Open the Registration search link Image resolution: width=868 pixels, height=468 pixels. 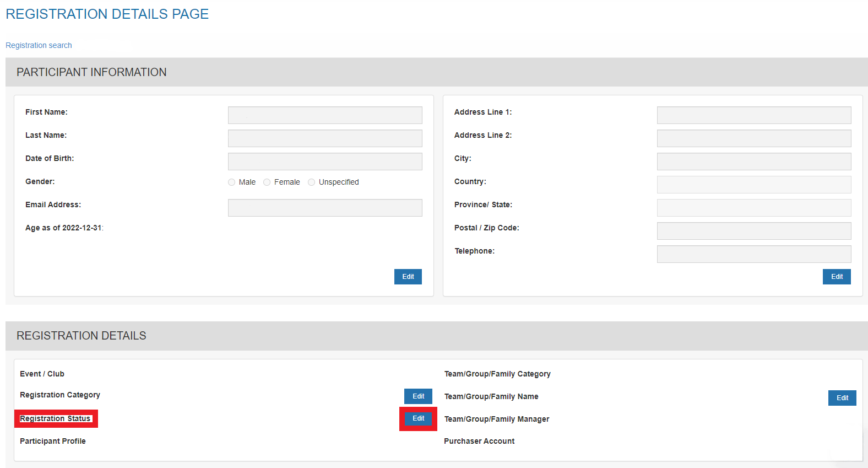pyautogui.click(x=39, y=45)
